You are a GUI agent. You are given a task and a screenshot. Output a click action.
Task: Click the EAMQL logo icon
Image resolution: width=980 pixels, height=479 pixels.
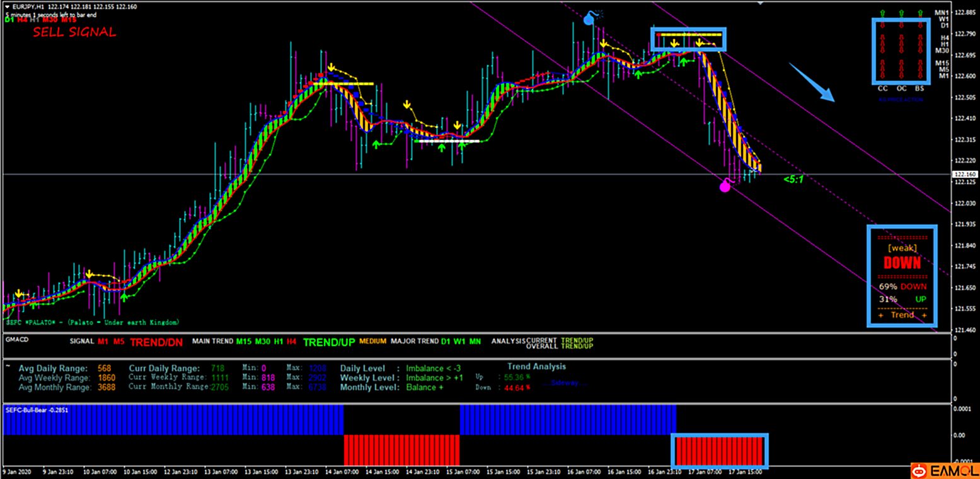pos(919,471)
